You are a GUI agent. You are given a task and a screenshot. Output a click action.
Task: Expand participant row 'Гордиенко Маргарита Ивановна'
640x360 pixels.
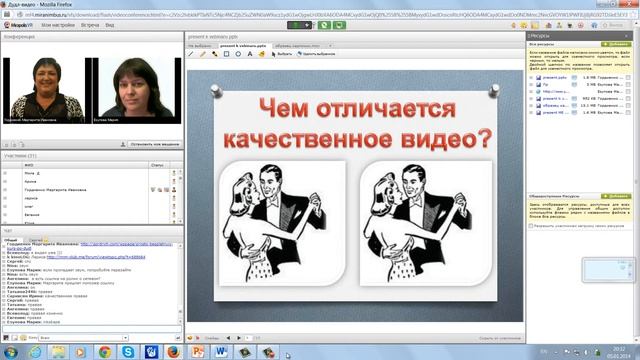point(5,190)
